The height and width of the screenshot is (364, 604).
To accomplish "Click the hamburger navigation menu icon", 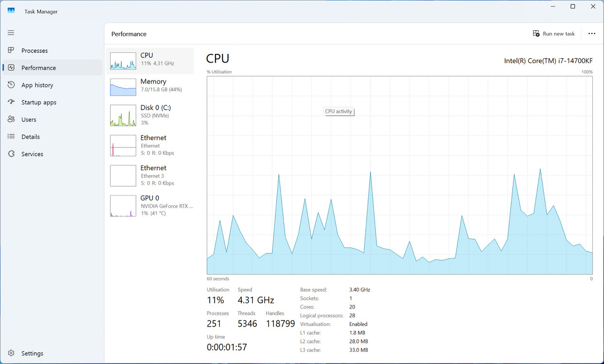I will click(11, 33).
